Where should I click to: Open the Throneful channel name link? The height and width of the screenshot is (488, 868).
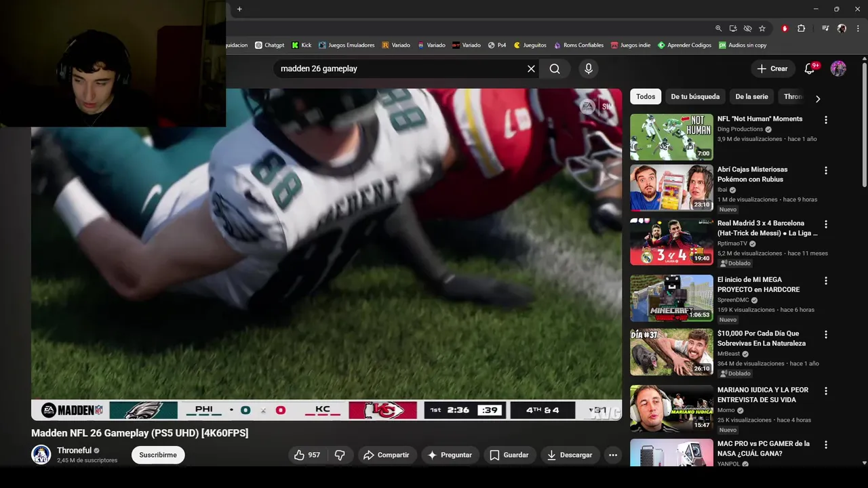pos(74,450)
